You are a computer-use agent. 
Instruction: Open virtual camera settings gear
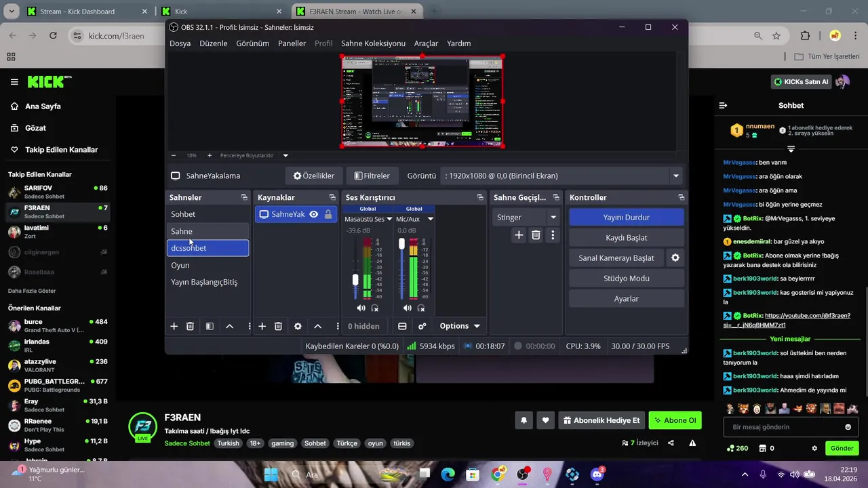(x=675, y=258)
